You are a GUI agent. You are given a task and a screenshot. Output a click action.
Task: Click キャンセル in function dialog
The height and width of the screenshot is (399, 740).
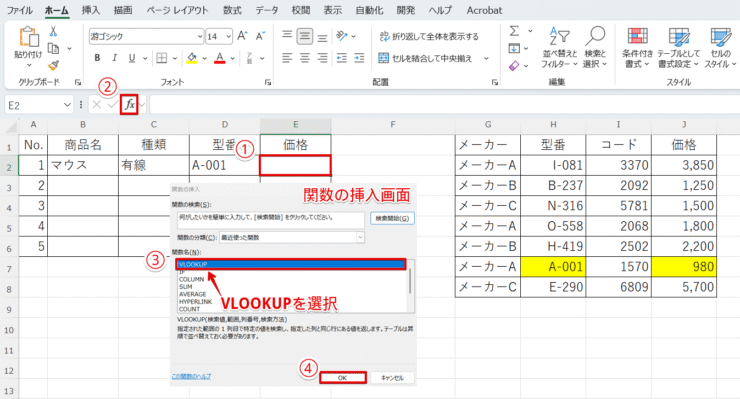392,378
